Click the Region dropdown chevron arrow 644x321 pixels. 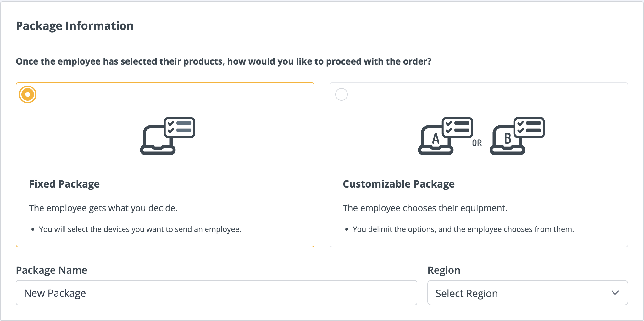tap(615, 293)
